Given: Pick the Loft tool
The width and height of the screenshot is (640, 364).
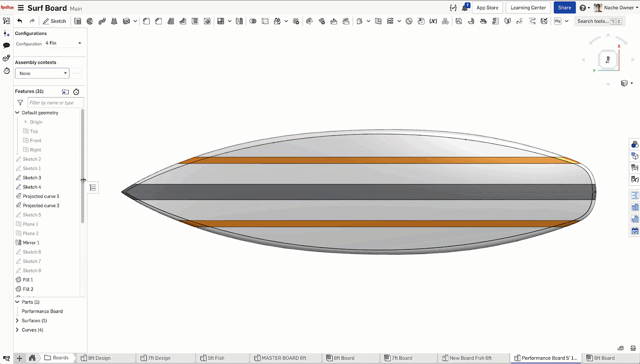Looking at the screenshot, I should 114,21.
